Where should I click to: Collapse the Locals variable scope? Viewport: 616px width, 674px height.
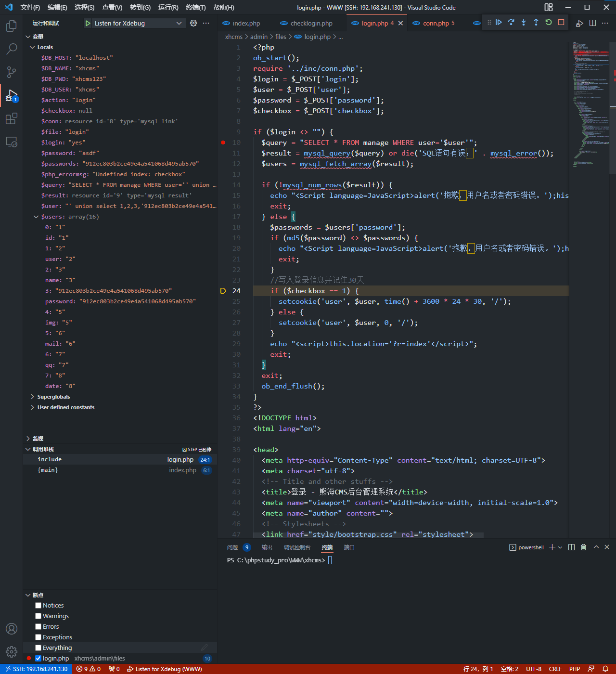(x=33, y=47)
